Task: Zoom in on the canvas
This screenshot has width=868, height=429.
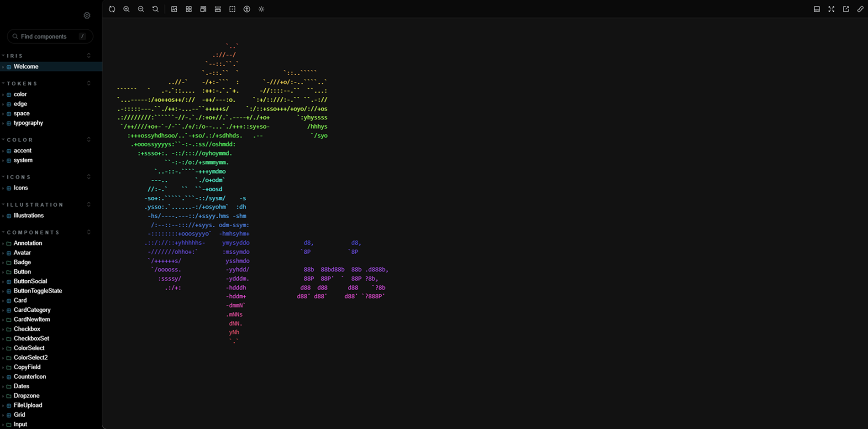Action: click(126, 9)
